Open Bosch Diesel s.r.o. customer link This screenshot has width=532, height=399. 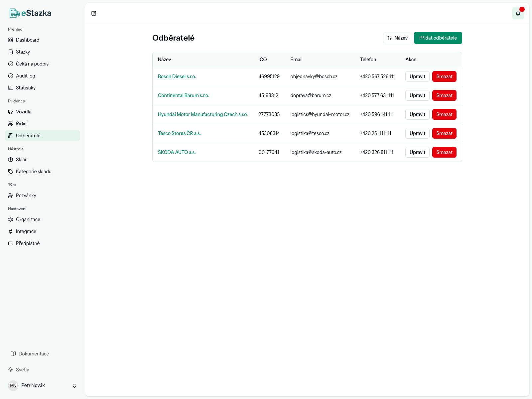tap(177, 76)
